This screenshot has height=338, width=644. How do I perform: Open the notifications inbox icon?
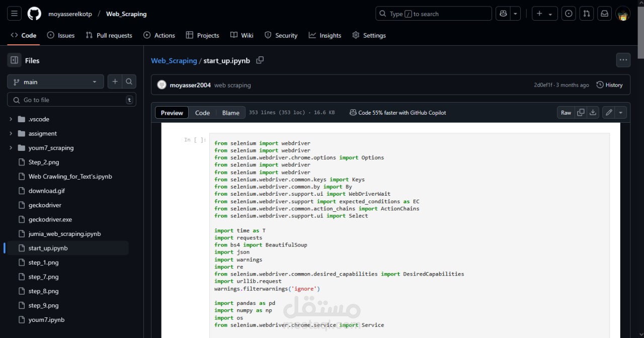point(605,14)
